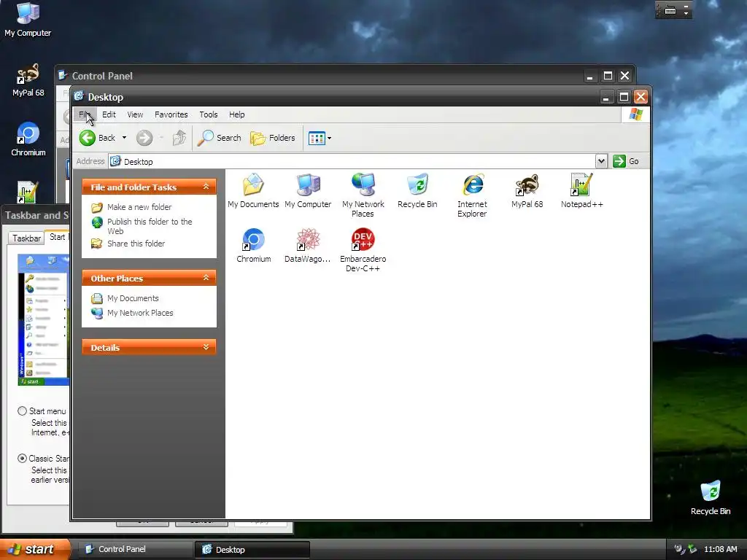Image resolution: width=747 pixels, height=560 pixels.
Task: Click Desktop taskbar button
Action: 252,550
